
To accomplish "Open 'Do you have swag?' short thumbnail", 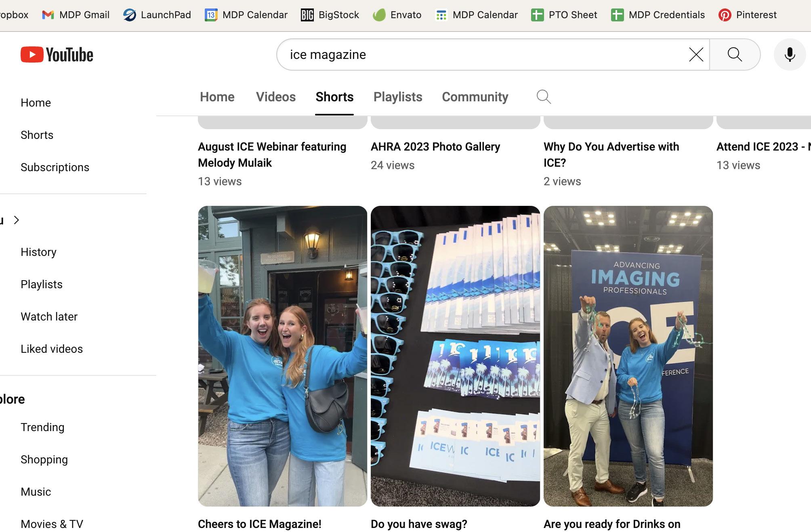I will tap(455, 356).
